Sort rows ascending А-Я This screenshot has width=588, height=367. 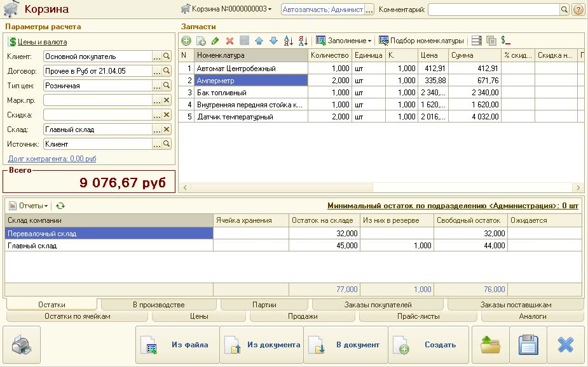(x=289, y=41)
